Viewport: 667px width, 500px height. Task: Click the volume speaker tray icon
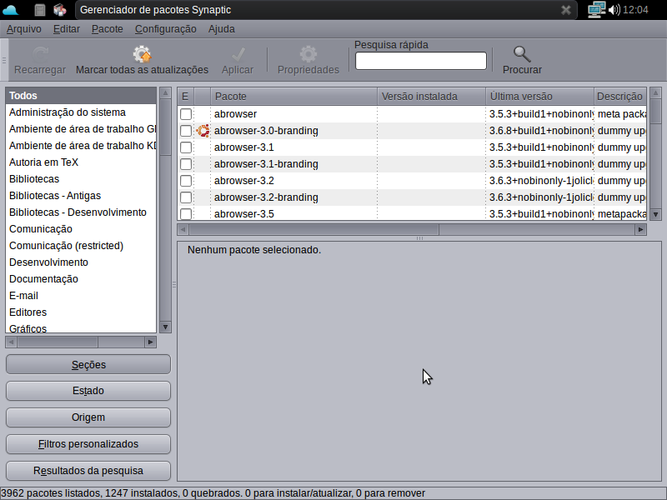[x=614, y=9]
